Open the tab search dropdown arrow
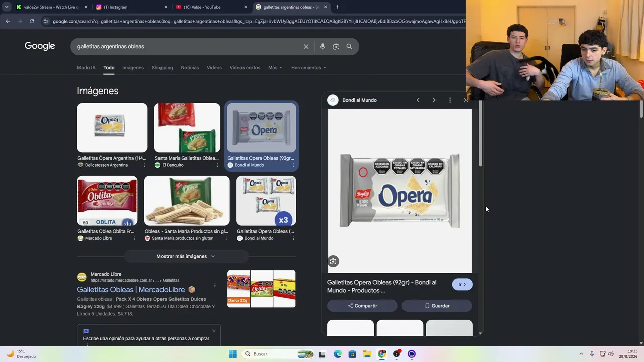 pyautogui.click(x=7, y=7)
